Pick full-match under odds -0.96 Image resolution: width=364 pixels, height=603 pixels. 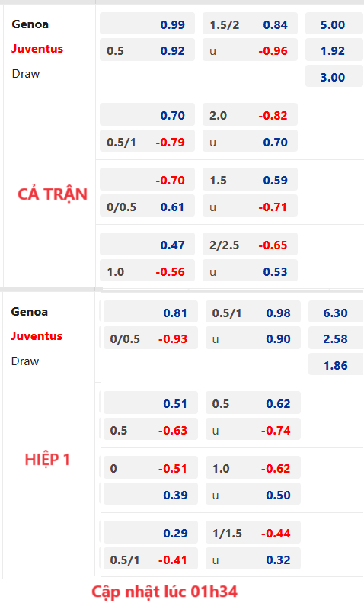[x=250, y=50]
